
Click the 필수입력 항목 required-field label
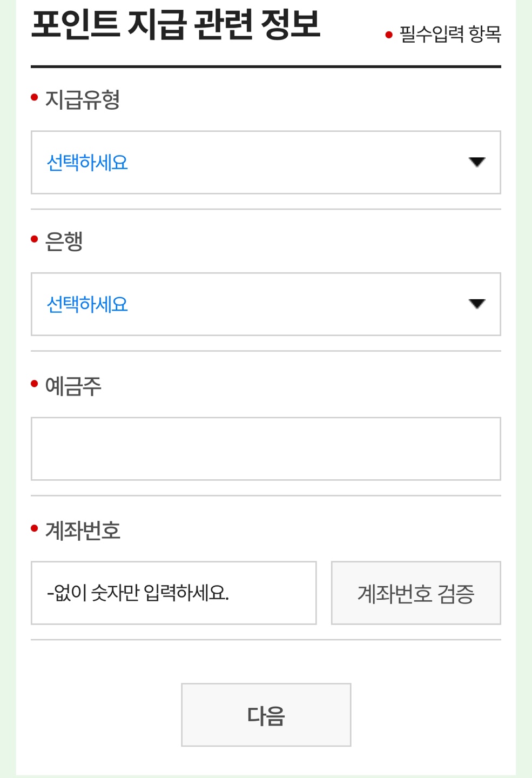tap(449, 35)
